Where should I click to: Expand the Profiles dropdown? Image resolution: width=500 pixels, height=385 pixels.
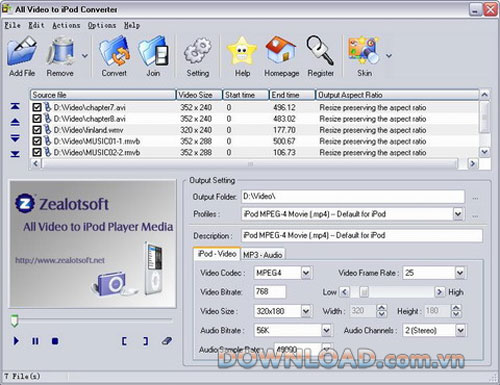458,214
